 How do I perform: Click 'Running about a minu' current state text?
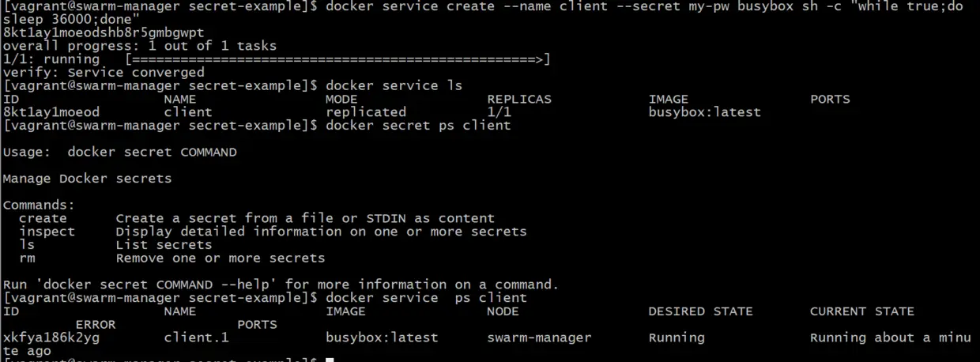click(891, 337)
